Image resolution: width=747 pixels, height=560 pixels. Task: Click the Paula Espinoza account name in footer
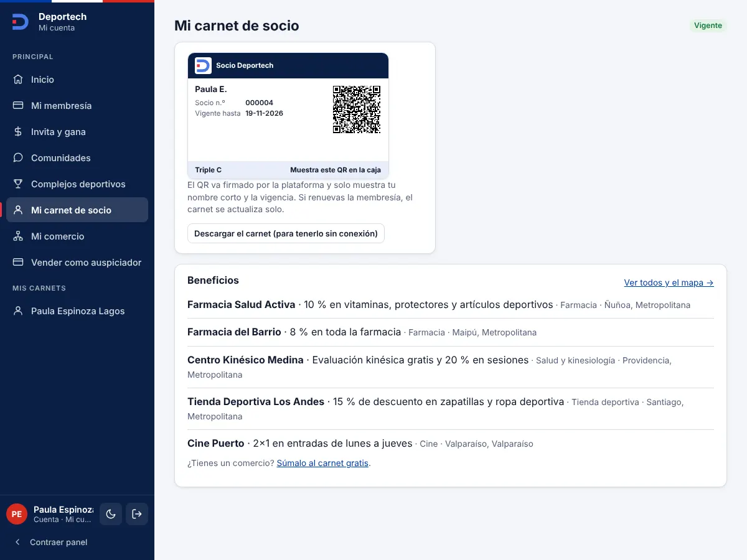pos(63,510)
